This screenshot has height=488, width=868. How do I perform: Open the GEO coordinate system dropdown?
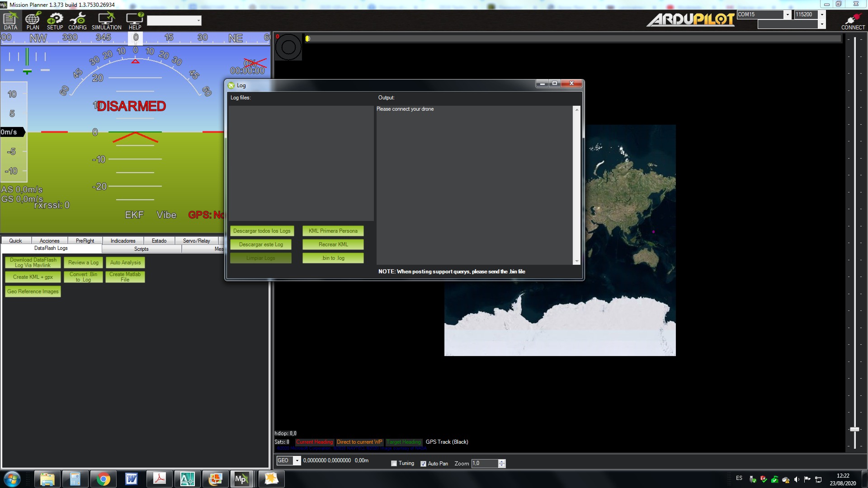click(297, 460)
